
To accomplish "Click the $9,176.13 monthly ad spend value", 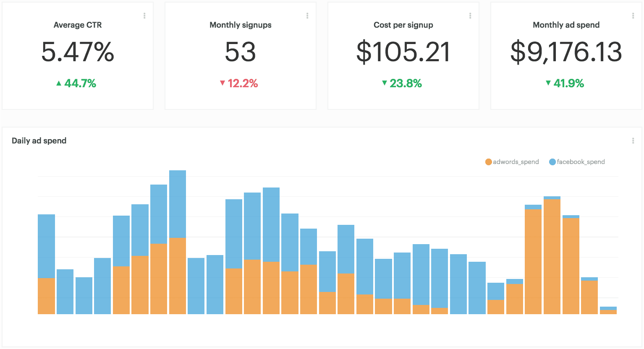I will [x=566, y=52].
